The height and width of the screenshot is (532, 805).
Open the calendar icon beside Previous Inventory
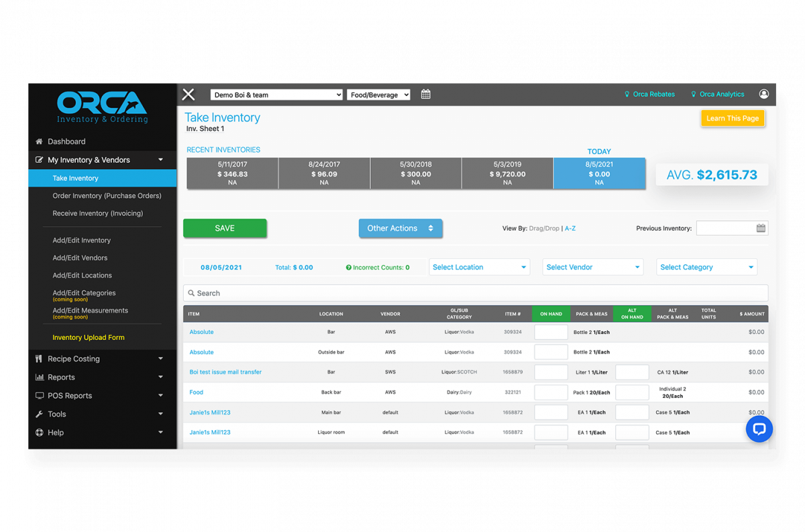(761, 227)
